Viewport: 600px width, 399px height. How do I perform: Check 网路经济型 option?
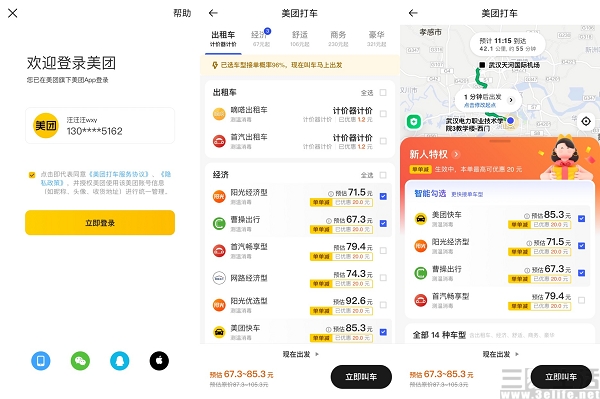click(383, 278)
